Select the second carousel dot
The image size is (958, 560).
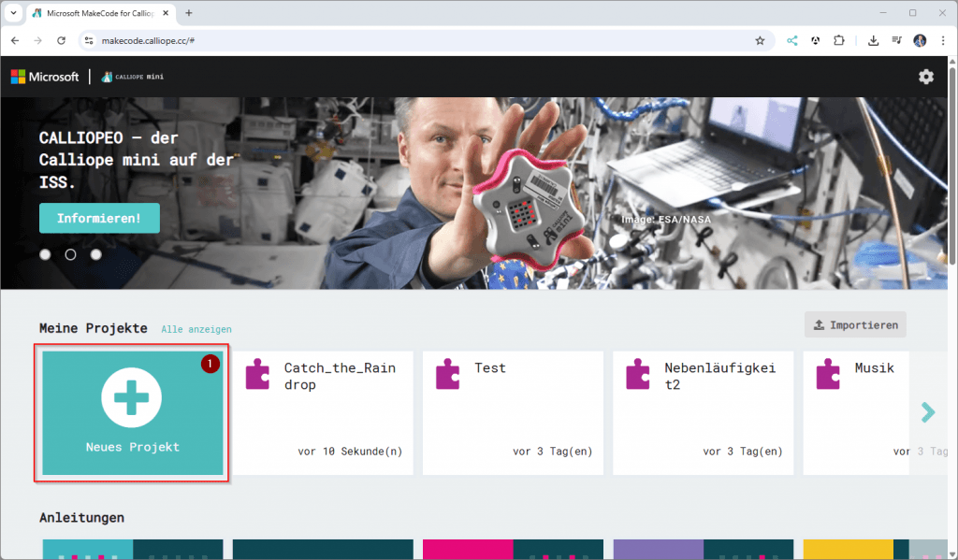tap(70, 253)
